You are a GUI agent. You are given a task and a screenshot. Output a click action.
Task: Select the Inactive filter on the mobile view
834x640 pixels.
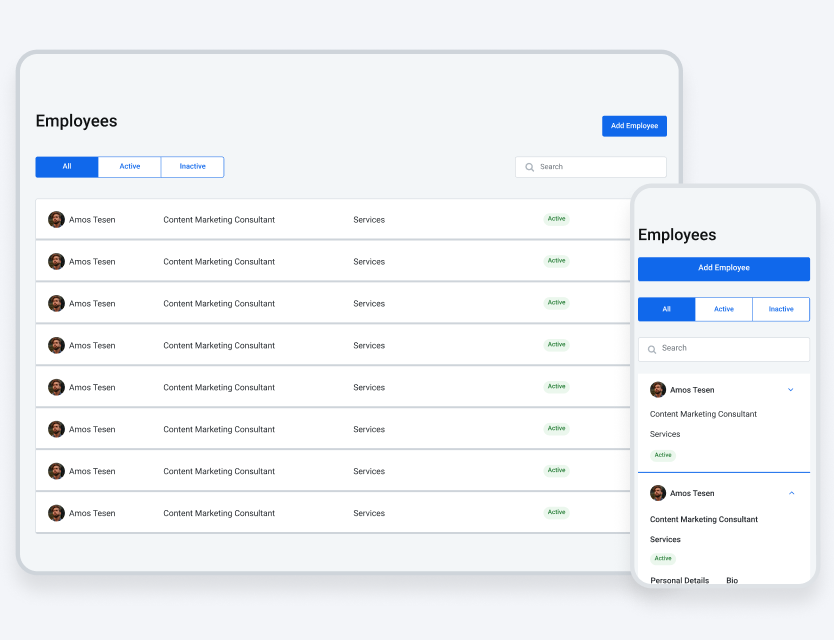(781, 309)
